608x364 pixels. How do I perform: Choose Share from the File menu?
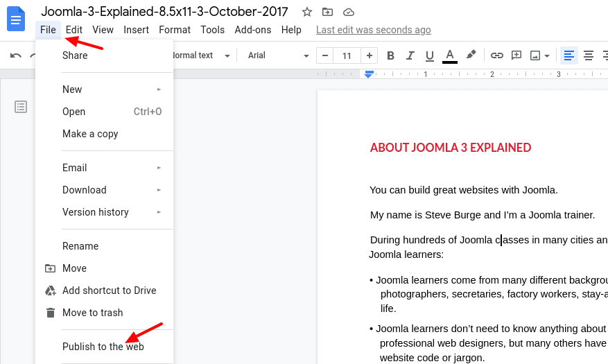(104, 55)
